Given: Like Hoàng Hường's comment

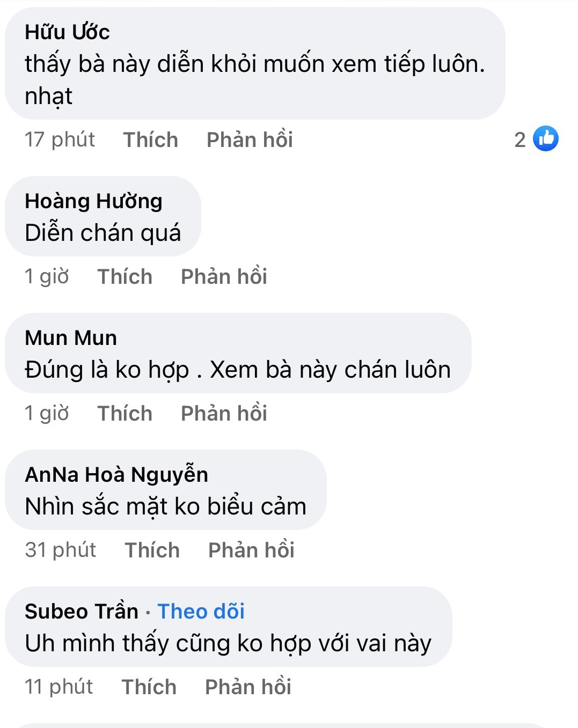Looking at the screenshot, I should pyautogui.click(x=125, y=277).
